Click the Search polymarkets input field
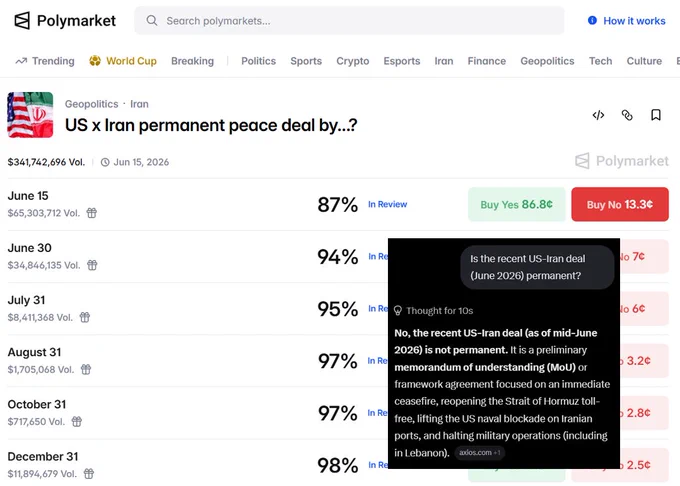Viewport: 680px width, 486px height. click(x=349, y=20)
